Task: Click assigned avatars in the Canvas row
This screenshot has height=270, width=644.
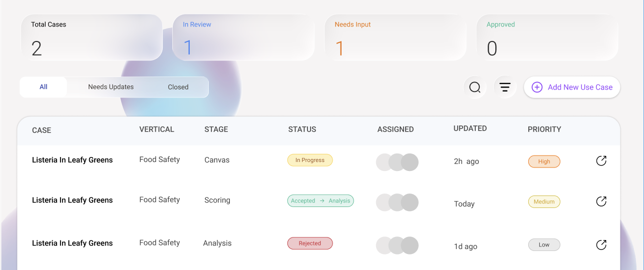Action: click(397, 162)
